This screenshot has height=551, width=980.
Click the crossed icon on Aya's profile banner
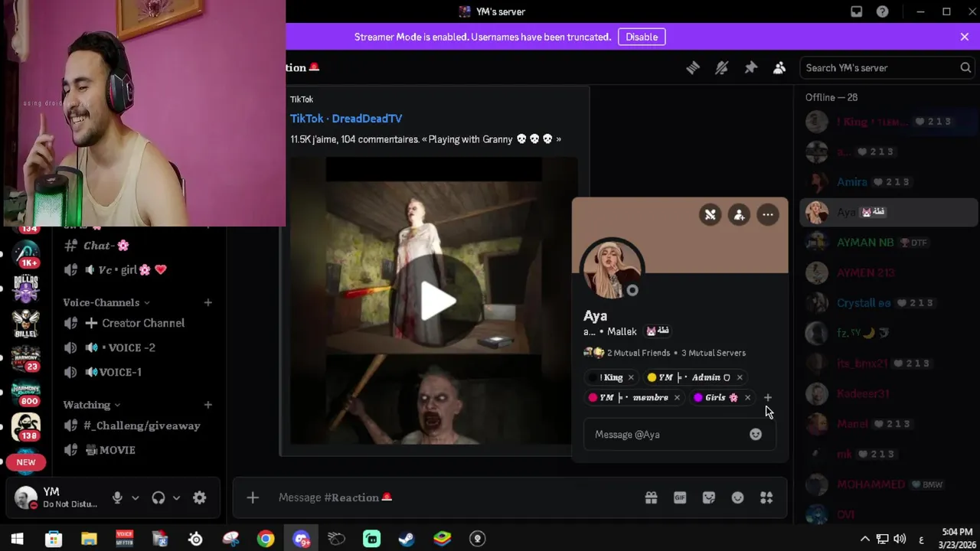point(710,215)
